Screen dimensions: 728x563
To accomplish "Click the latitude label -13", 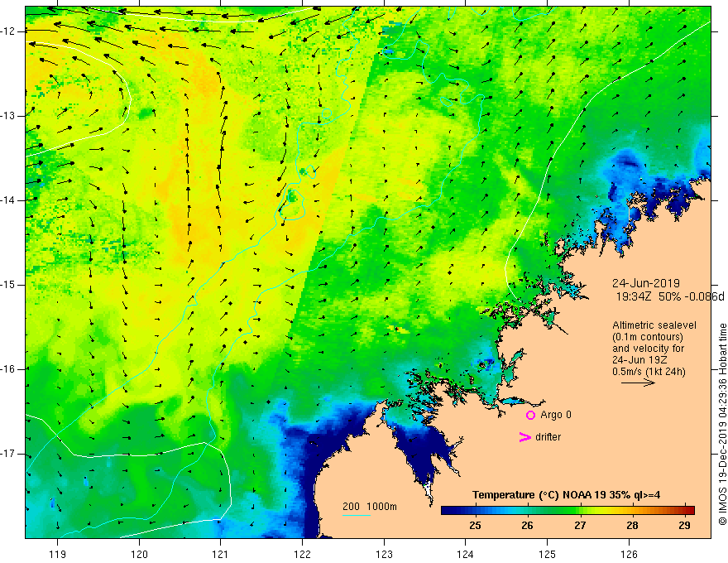I will (x=8, y=116).
